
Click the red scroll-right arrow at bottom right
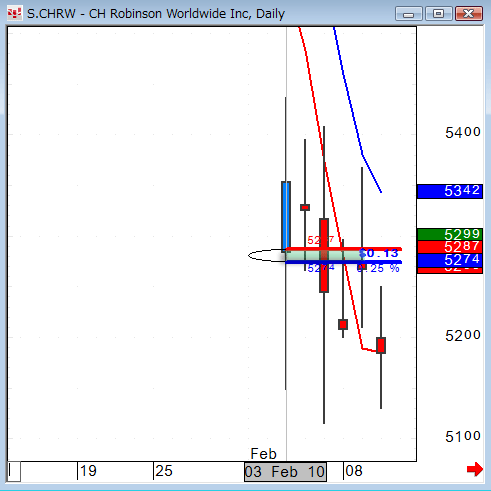point(475,470)
